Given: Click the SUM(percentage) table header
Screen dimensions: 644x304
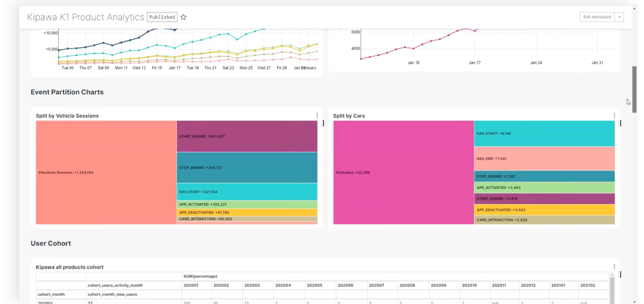Looking at the screenshot, I should coord(200,276).
